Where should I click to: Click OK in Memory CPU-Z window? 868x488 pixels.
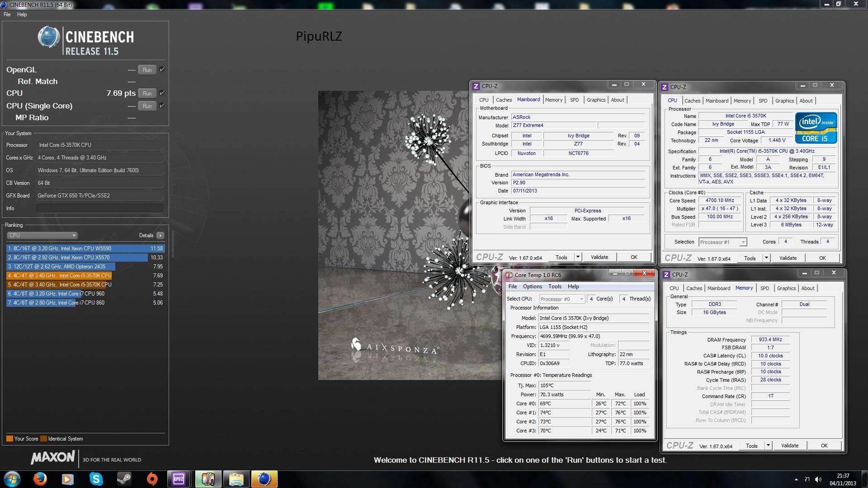824,446
